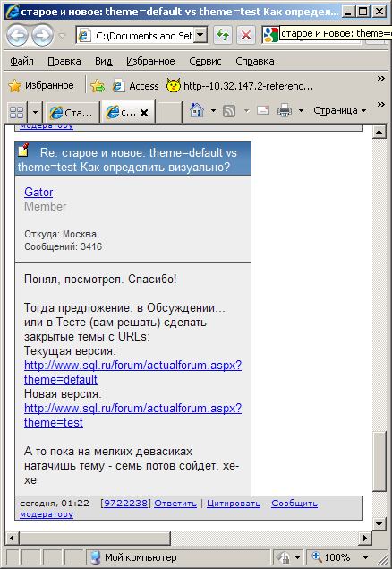Open the Gator user profile link
Viewport: 392px width, 569px height.
pyautogui.click(x=38, y=192)
